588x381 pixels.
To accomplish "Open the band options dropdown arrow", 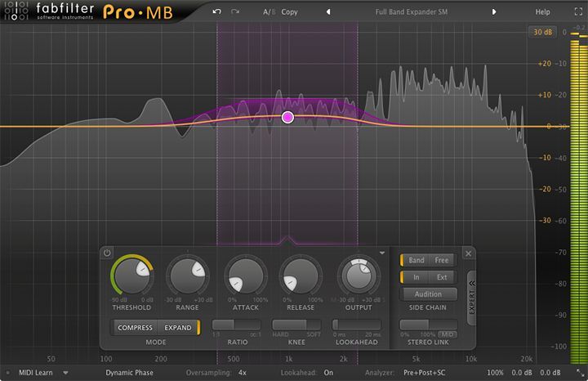I will coord(382,253).
